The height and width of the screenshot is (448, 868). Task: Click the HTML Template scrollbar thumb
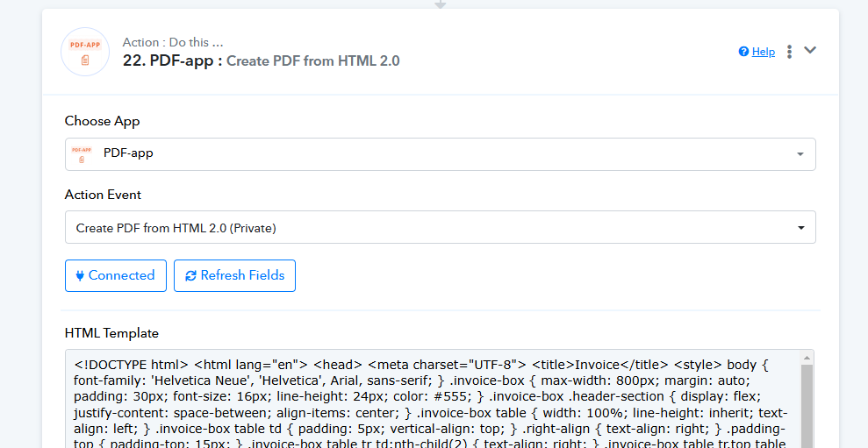tap(807, 407)
